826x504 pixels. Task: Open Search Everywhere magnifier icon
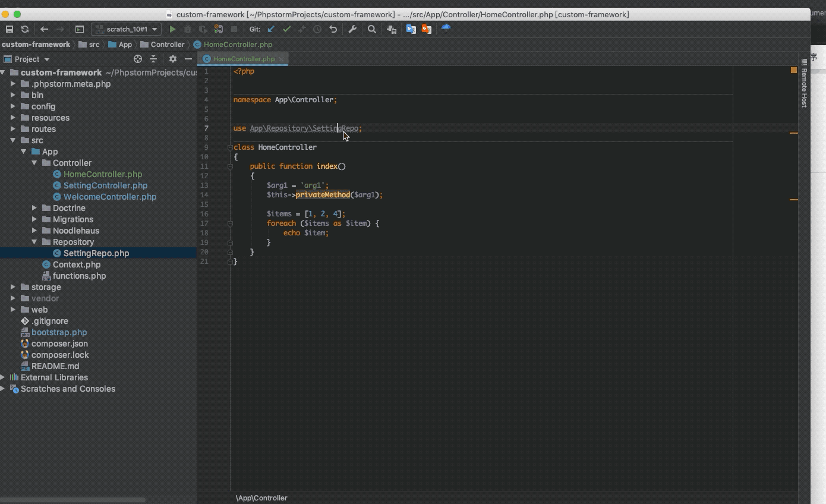(372, 29)
